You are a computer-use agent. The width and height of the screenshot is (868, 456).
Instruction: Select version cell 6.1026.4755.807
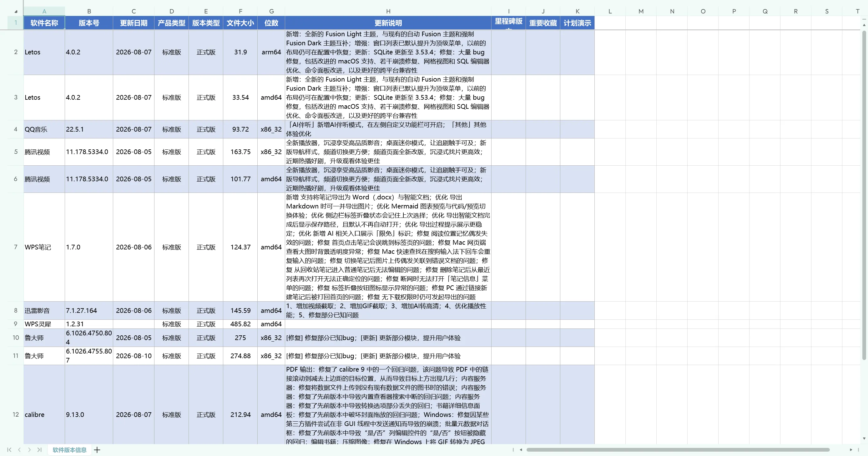pyautogui.click(x=89, y=356)
